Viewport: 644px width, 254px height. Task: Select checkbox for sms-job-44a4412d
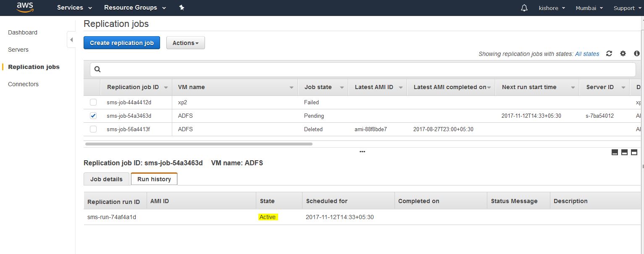tap(93, 102)
